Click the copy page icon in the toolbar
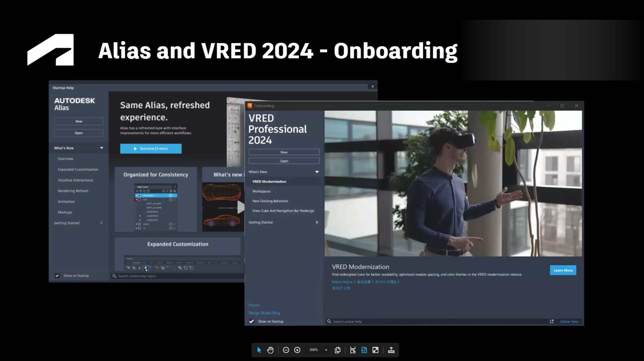Viewport: 644px width, 361px height. tap(338, 350)
